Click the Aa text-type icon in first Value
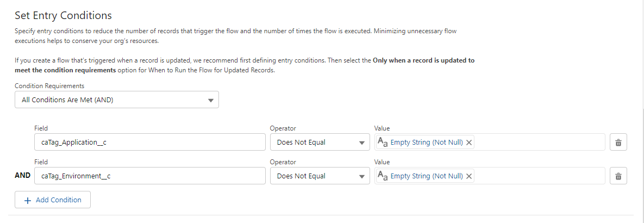 pos(383,142)
